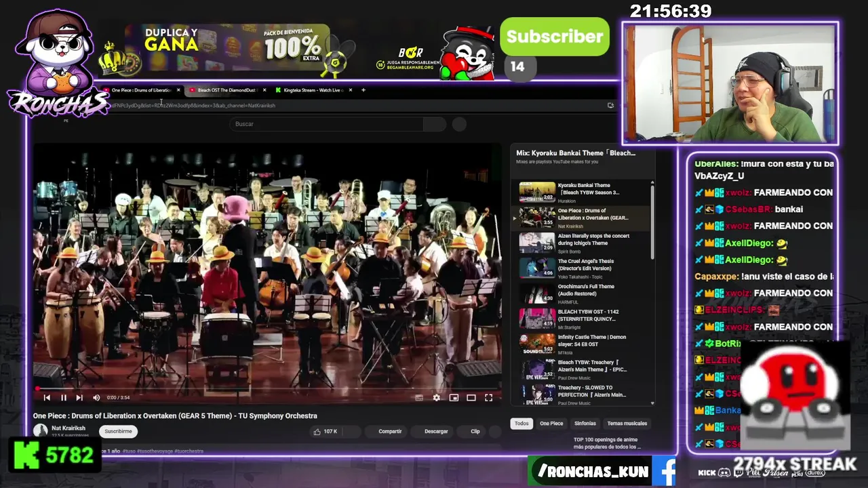Switch to Bleach OST The DiamondDust tab
The width and height of the screenshot is (868, 488).
[x=226, y=90]
